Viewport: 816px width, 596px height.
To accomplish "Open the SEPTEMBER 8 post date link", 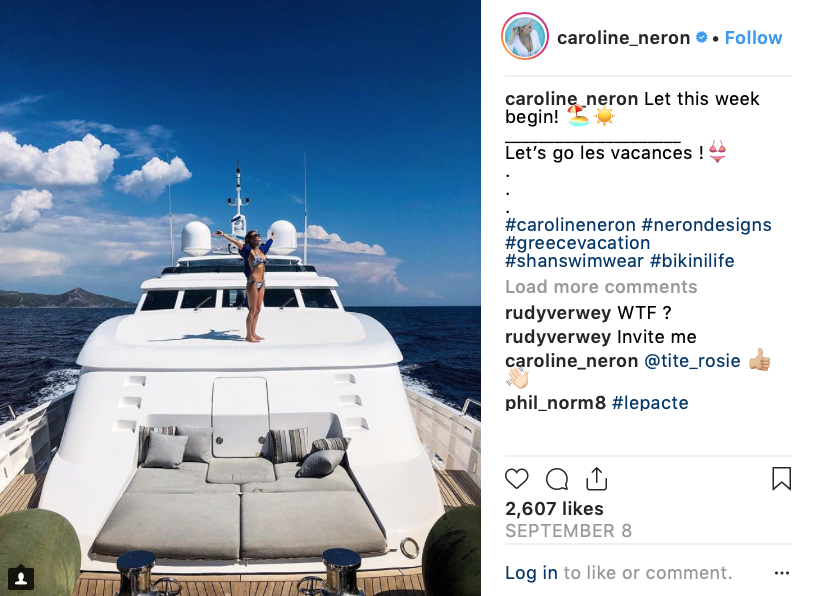I will coord(568,531).
